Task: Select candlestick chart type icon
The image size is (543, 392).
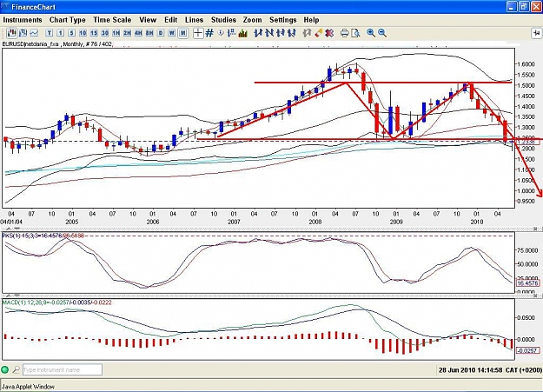Action: click(x=12, y=33)
